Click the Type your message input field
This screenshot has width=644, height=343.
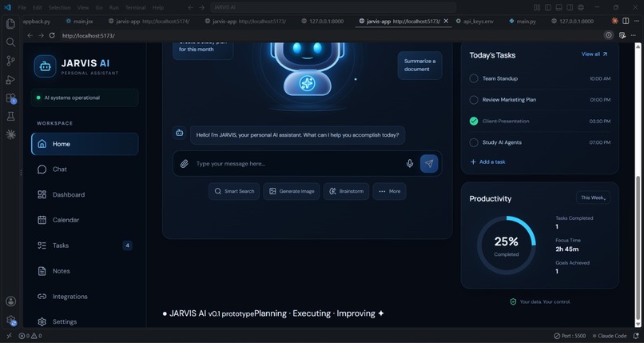298,163
